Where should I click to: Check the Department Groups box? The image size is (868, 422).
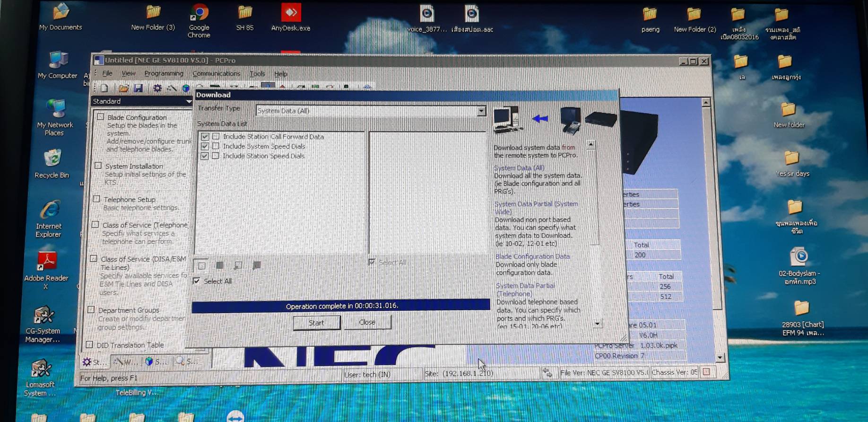(91, 309)
